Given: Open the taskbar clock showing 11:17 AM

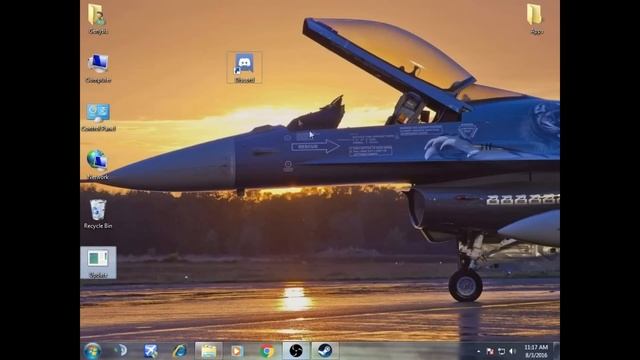Looking at the screenshot, I should [536, 351].
